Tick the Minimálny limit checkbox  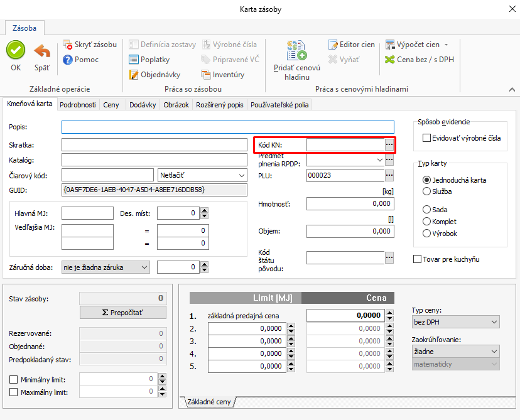pos(14,380)
